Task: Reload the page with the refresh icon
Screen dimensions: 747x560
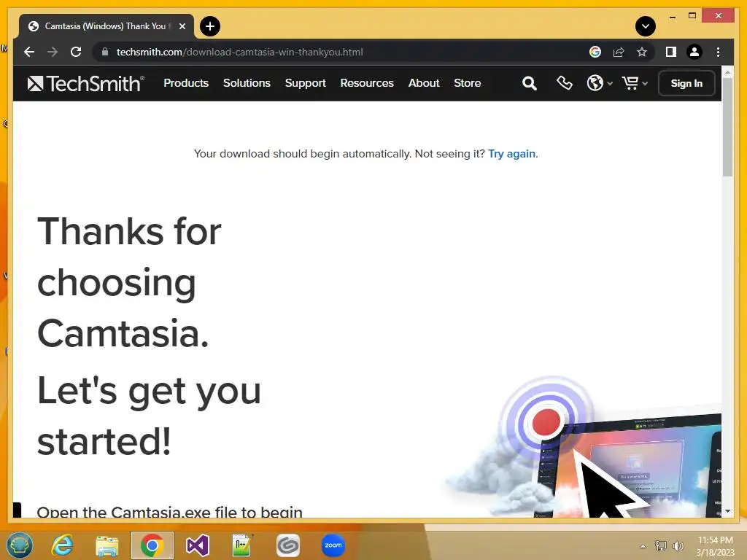Action: coord(76,52)
